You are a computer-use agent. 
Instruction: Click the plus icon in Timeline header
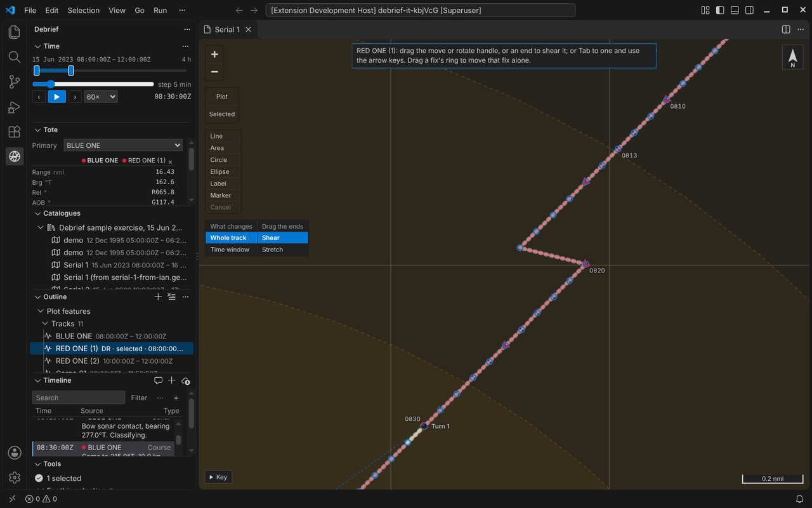coord(171,380)
